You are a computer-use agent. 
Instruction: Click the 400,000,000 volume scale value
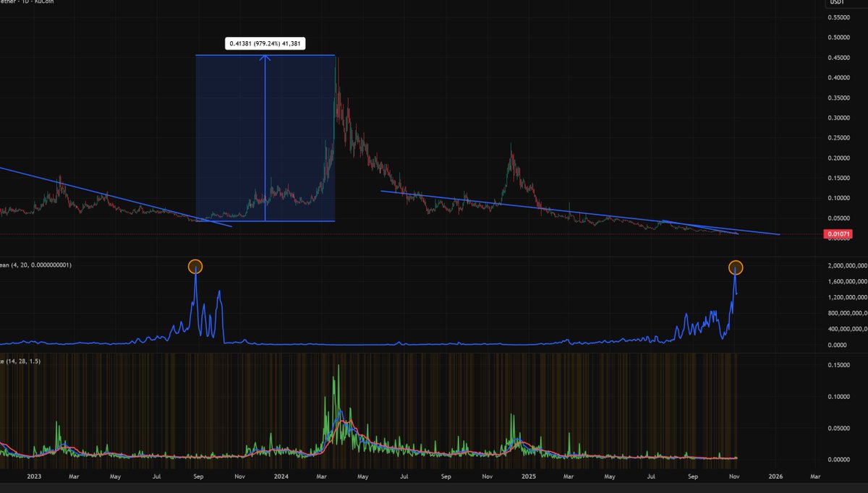(x=846, y=329)
